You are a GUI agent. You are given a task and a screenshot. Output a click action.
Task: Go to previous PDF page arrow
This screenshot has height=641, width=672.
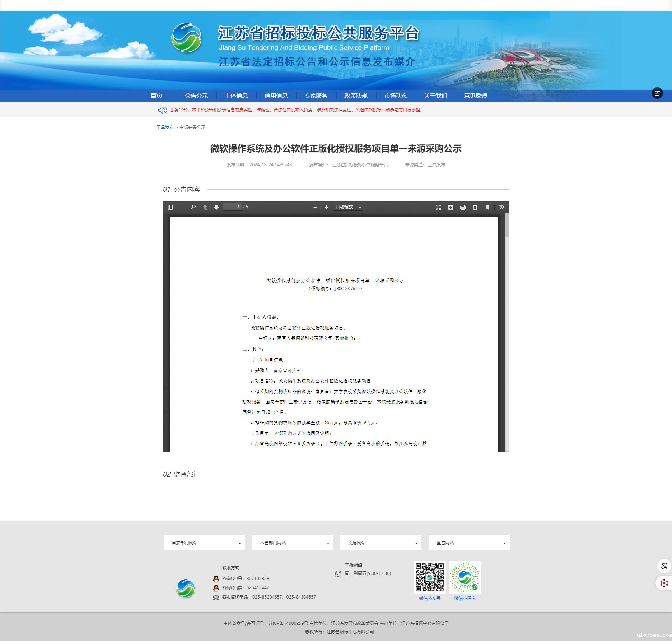[205, 207]
